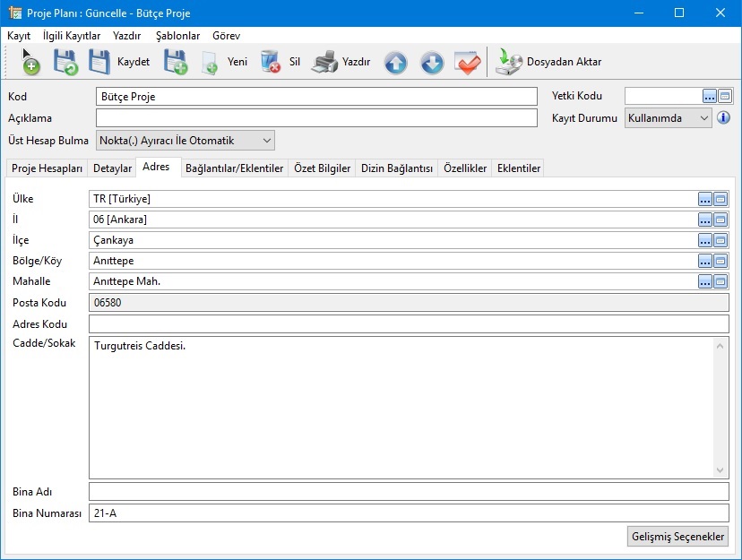Click the Cadde/Sokak scrollbar down arrow
Screen dimensions: 742x560
(x=720, y=471)
